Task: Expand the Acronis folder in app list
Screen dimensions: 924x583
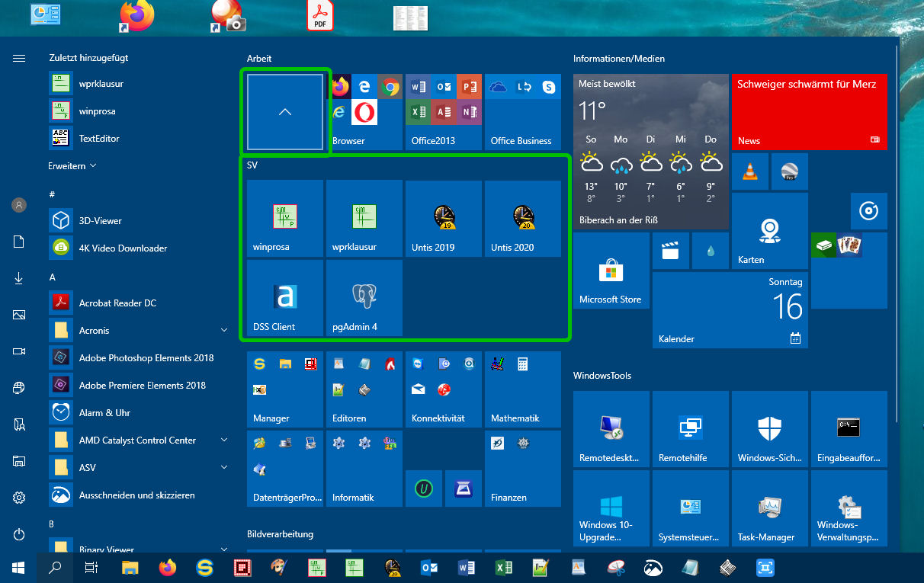Action: 224,331
